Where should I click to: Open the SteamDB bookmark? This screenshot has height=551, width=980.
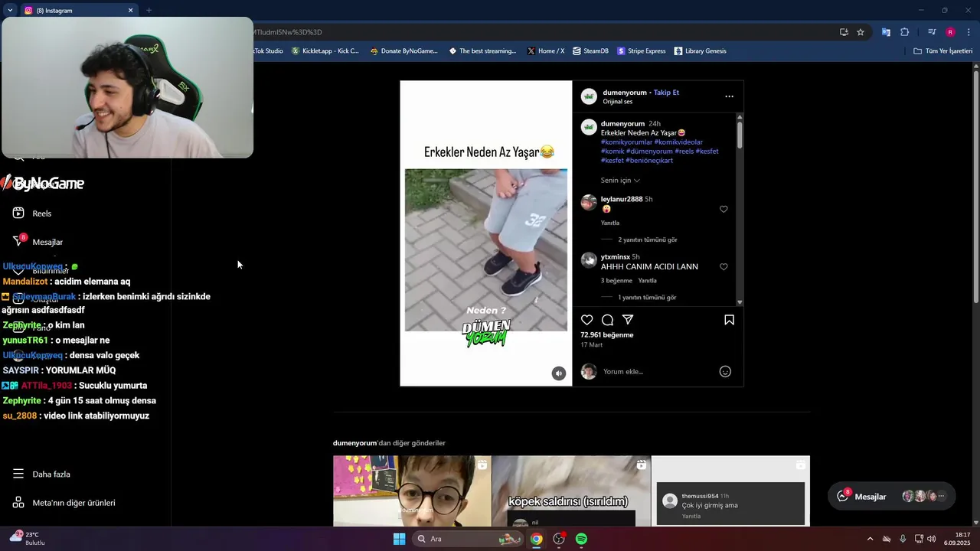pyautogui.click(x=590, y=51)
